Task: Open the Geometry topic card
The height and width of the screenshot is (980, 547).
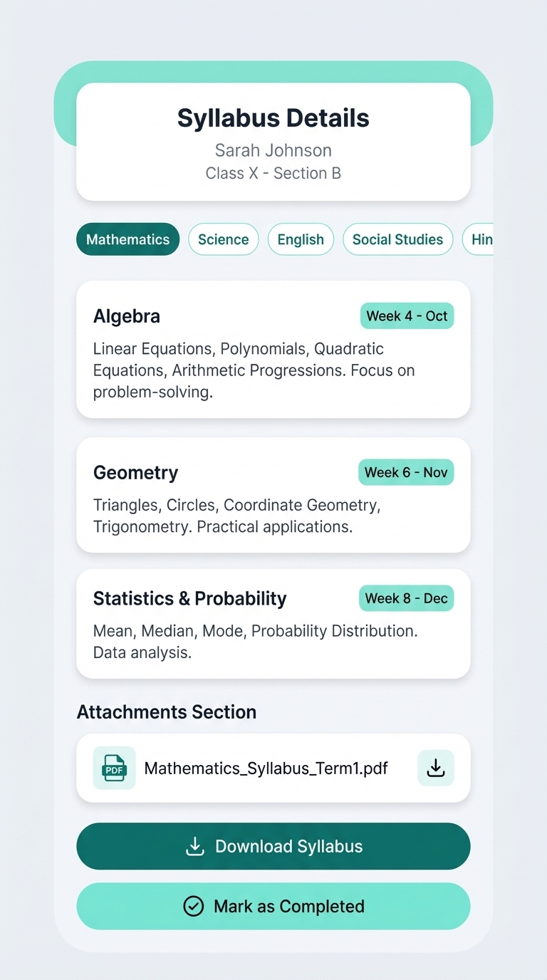Action: tap(273, 506)
